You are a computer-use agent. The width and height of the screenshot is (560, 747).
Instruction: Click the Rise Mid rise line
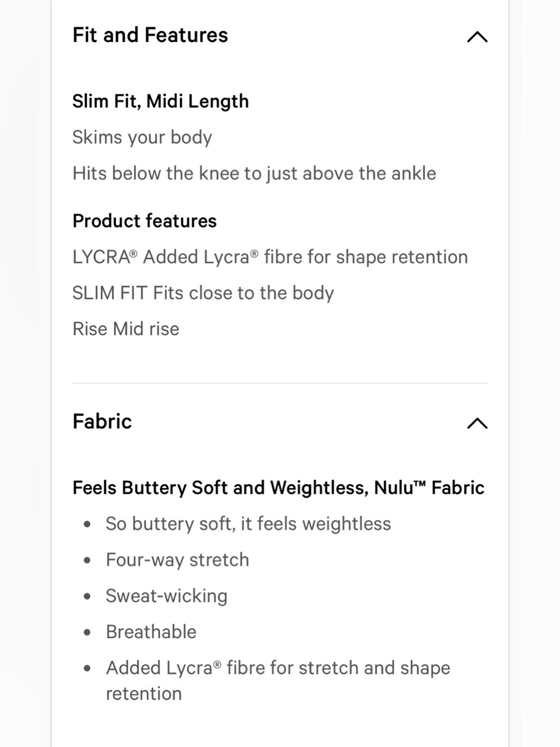(x=126, y=329)
